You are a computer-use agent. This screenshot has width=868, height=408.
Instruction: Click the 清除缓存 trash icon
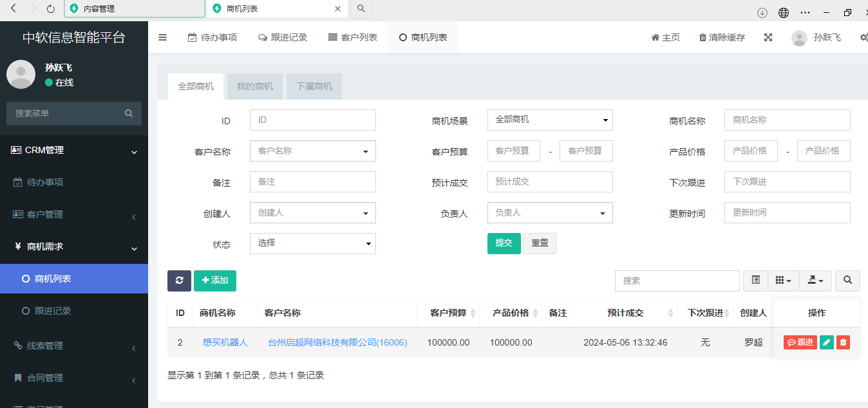click(703, 37)
